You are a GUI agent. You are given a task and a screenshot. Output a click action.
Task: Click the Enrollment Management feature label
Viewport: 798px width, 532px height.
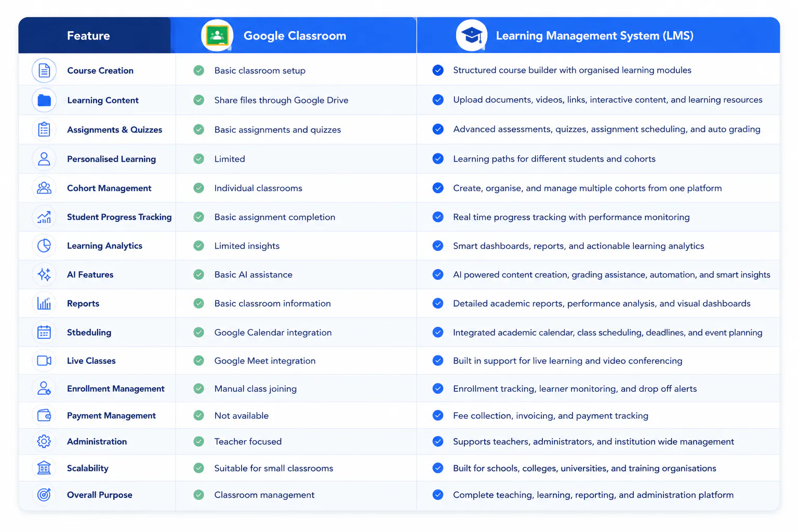[x=115, y=389]
